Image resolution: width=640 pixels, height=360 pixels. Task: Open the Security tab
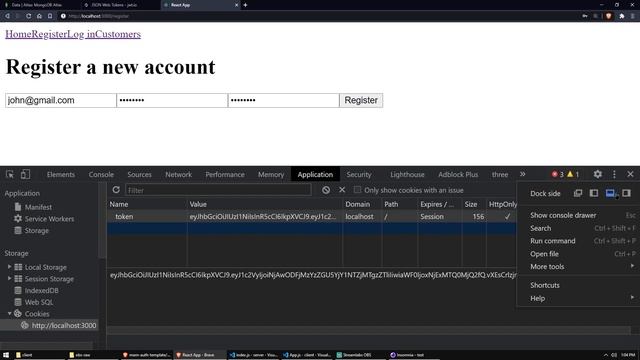pos(359,174)
